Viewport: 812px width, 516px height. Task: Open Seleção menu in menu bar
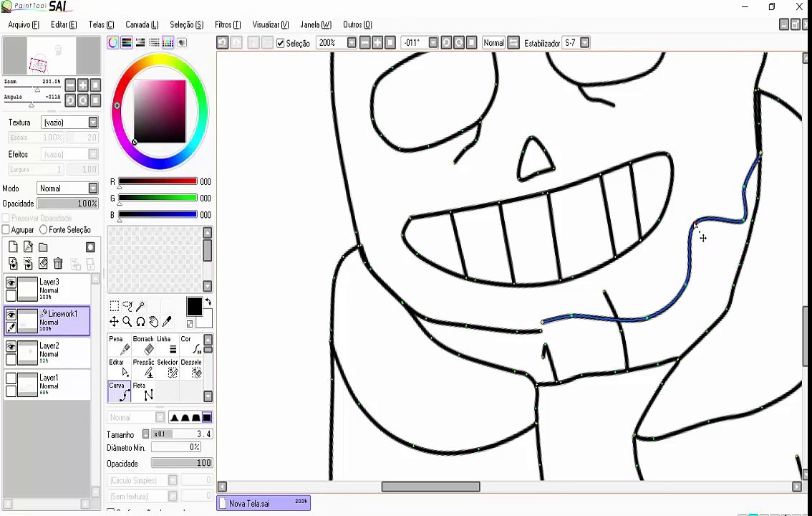[x=186, y=24]
